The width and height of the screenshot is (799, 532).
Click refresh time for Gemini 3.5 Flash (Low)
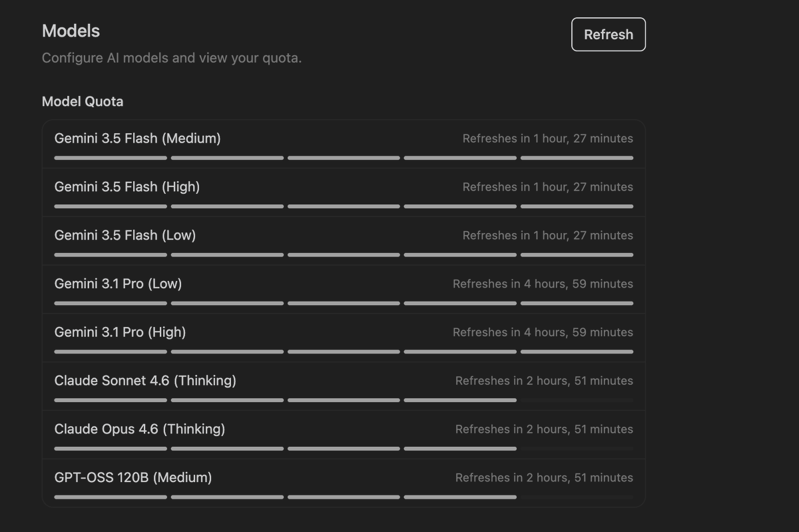pyautogui.click(x=548, y=236)
